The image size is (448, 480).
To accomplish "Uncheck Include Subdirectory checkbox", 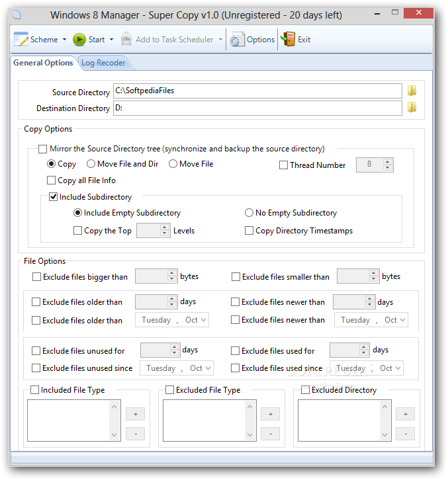I will (x=53, y=197).
